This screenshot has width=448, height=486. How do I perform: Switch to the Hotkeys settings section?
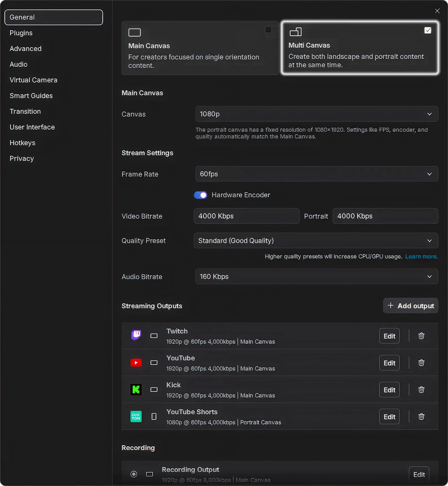[22, 143]
